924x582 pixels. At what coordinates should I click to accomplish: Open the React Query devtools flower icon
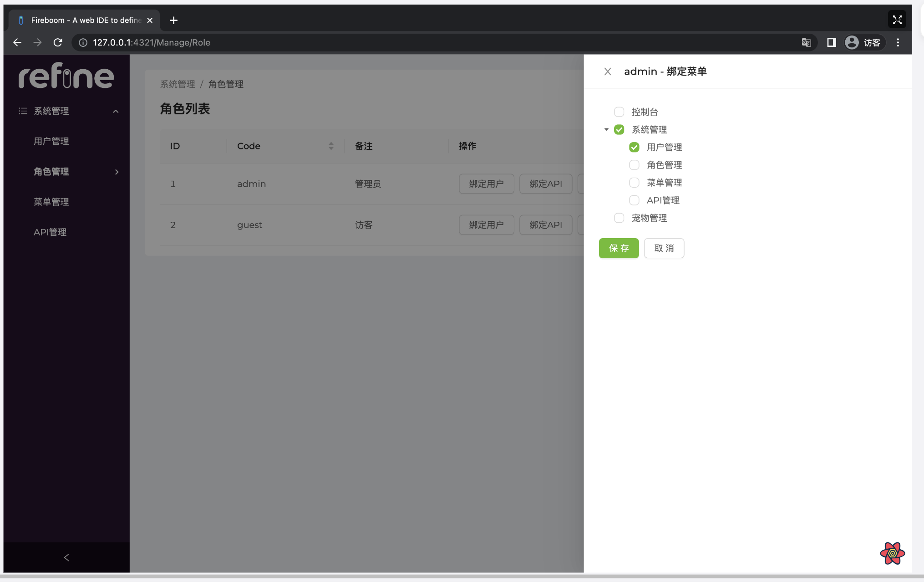pyautogui.click(x=892, y=553)
